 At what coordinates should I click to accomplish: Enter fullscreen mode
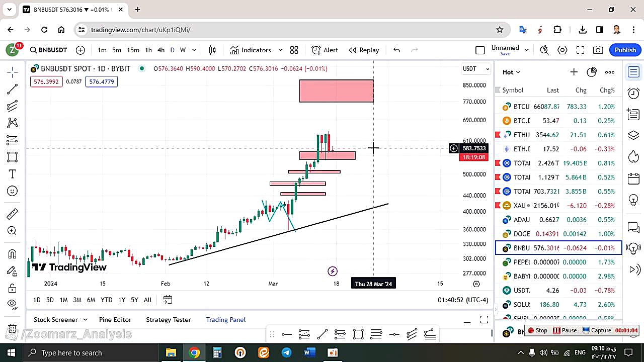[x=580, y=50]
